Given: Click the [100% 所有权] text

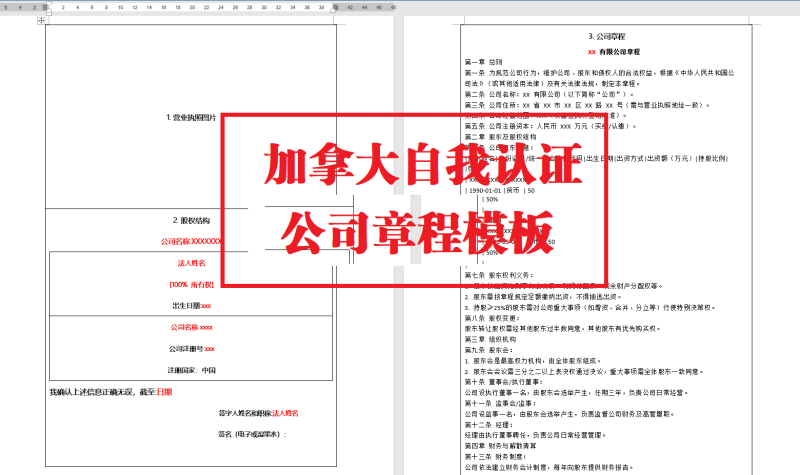Looking at the screenshot, I should click(x=191, y=285).
